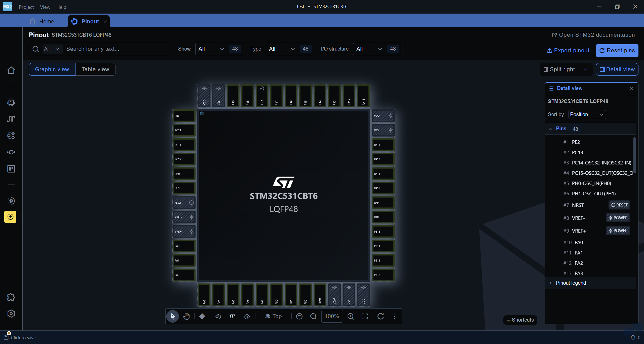Screen dimensions: 644x344
Task: Click the zoom out magnifier
Action: (313, 316)
